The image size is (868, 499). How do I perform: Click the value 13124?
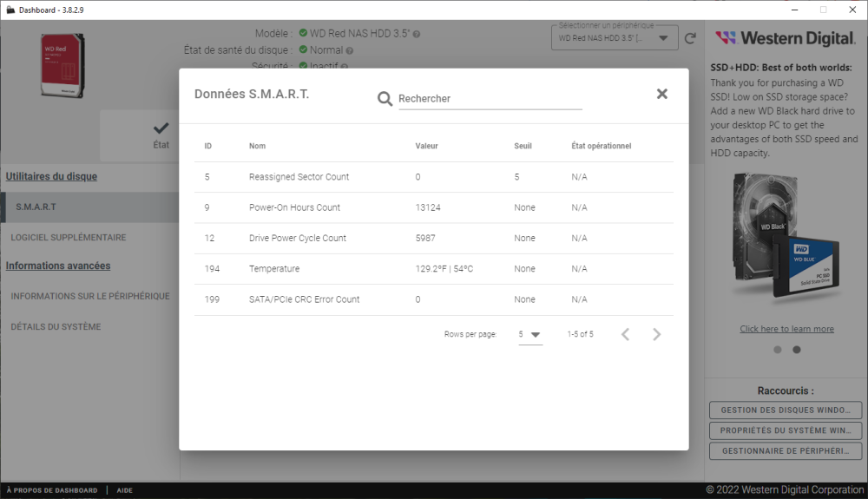(428, 207)
